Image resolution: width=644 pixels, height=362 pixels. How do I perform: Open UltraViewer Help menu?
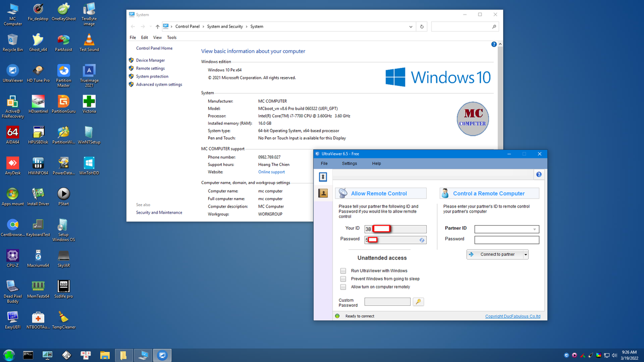tap(376, 163)
